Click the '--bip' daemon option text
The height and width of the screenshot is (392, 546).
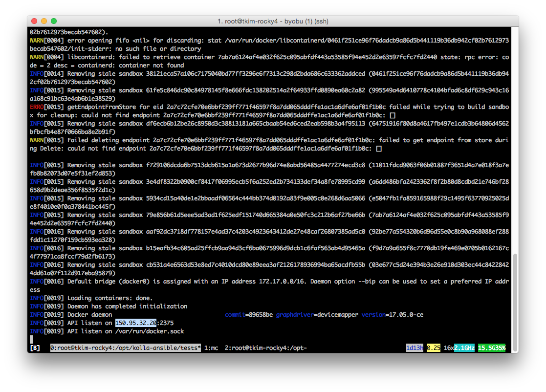tap(367, 282)
